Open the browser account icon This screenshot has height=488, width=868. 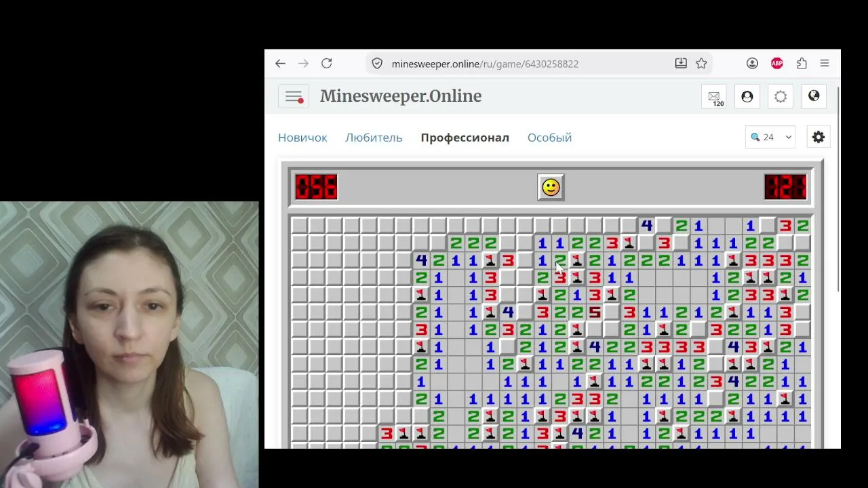(x=752, y=64)
